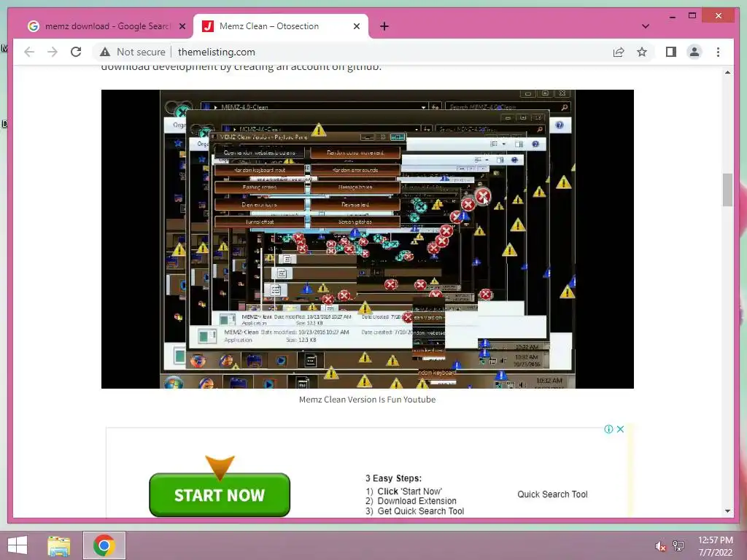Minimize the Chrome window
This screenshot has width=747, height=560.
click(x=672, y=16)
